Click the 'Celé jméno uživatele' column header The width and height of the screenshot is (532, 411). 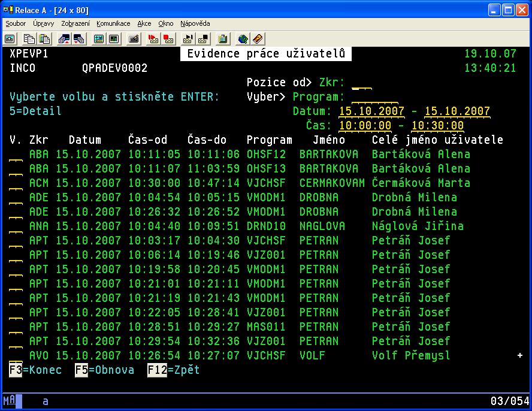[438, 140]
